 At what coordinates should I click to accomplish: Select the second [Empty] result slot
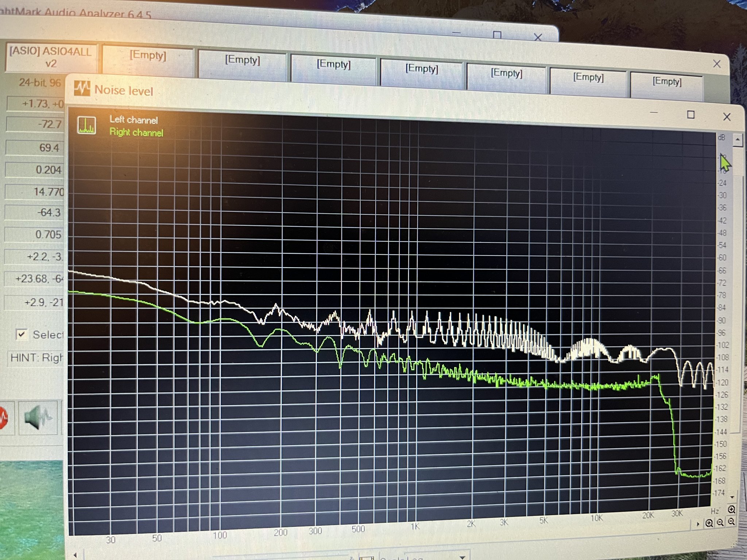[x=242, y=65]
